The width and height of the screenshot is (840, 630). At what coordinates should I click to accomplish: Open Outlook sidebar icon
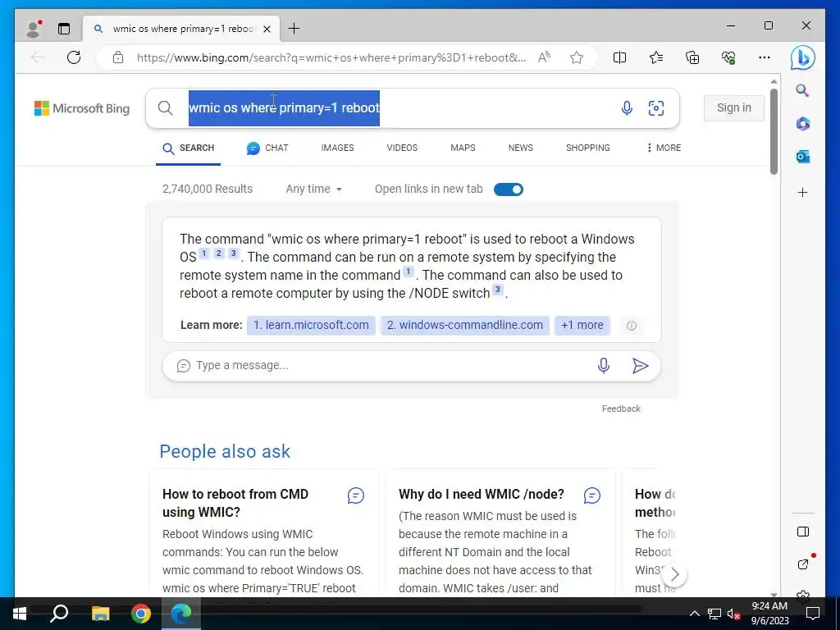coord(802,157)
